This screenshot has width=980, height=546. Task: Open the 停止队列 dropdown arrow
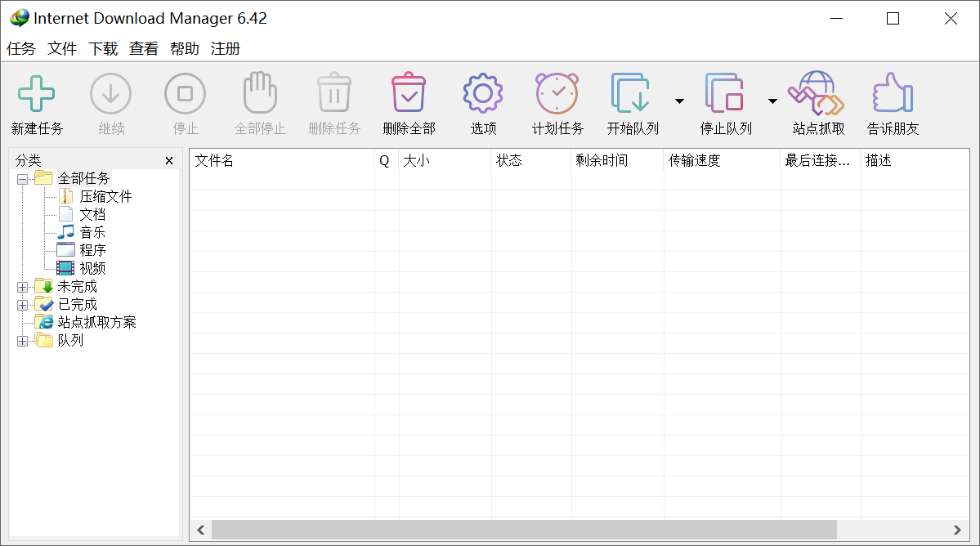pyautogui.click(x=772, y=101)
